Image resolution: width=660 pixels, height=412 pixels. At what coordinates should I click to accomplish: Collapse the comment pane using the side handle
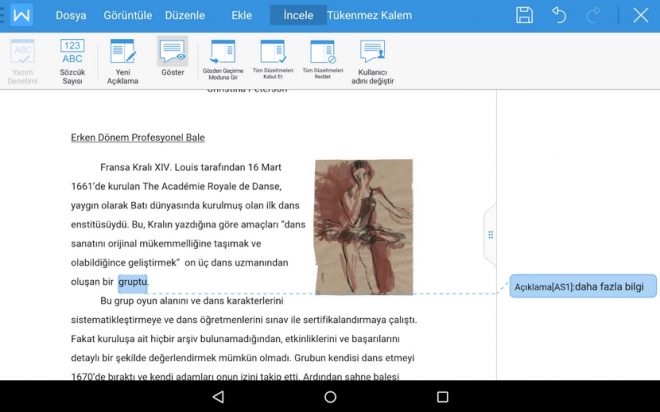coord(490,234)
